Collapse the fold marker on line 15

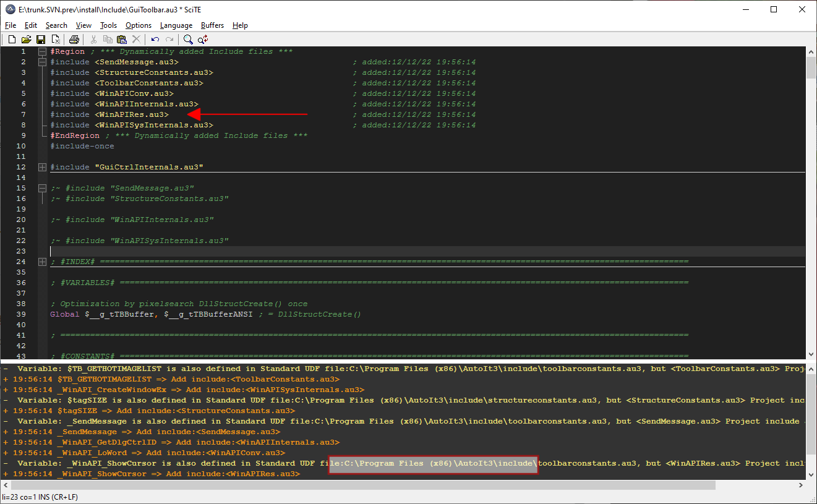(x=42, y=188)
